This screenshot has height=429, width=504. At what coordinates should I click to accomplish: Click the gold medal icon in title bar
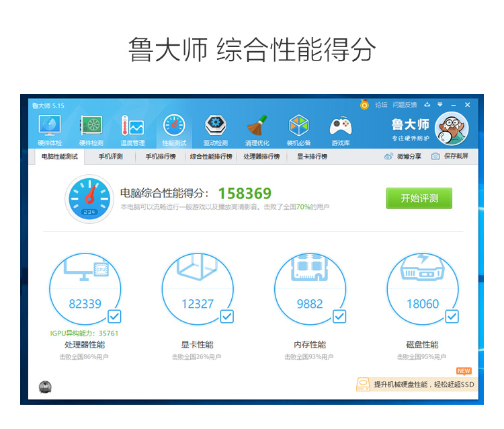364,104
